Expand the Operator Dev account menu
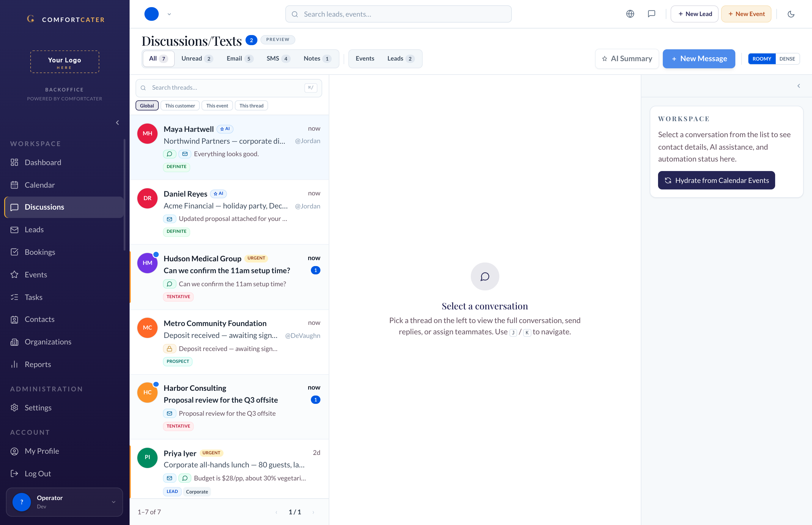Screen dimensions: 812x525 (64, 502)
